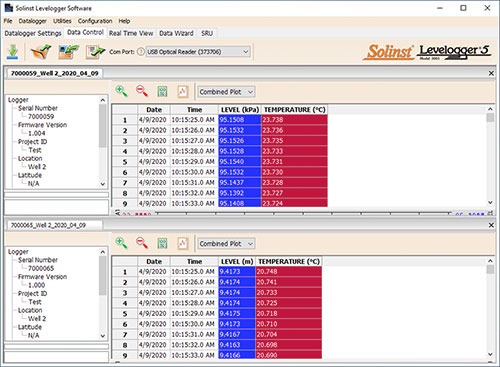Switch to the Real Time View tab
The image size is (500, 367).
[131, 33]
